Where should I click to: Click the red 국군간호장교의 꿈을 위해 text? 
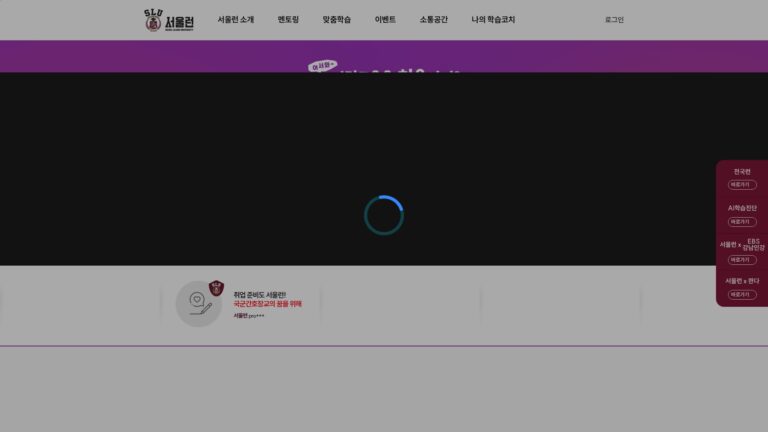(267, 304)
